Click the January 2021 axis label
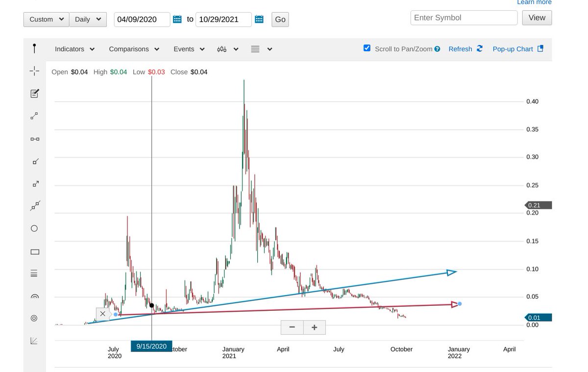588x372 pixels. tap(233, 352)
